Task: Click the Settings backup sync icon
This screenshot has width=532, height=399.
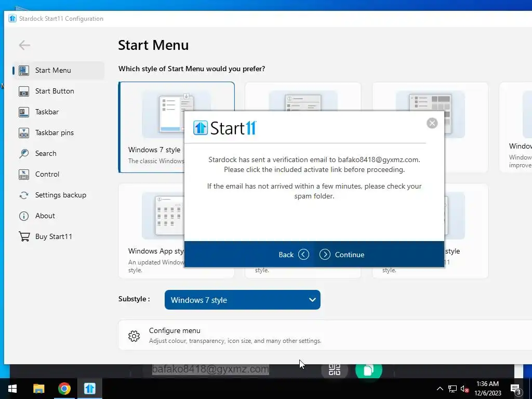Action: [24, 195]
